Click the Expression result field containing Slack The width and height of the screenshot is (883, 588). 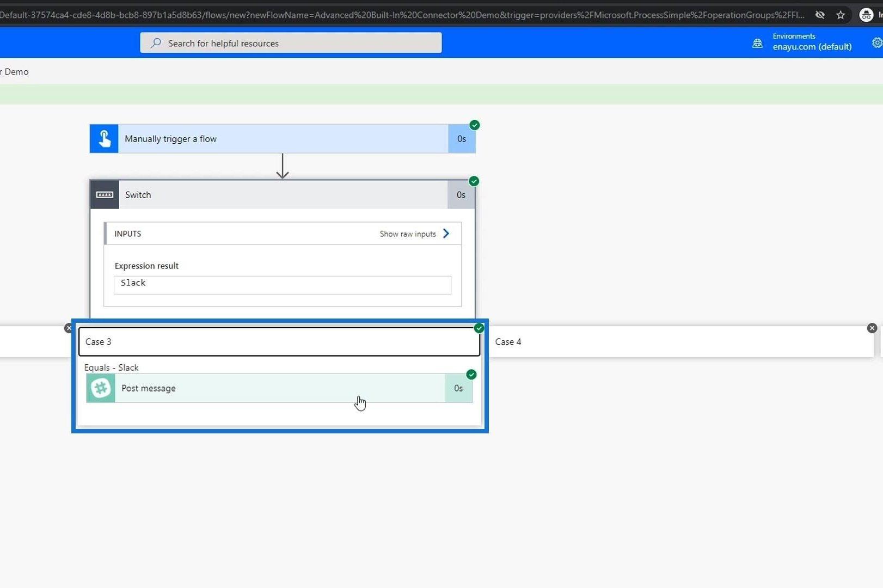point(283,285)
